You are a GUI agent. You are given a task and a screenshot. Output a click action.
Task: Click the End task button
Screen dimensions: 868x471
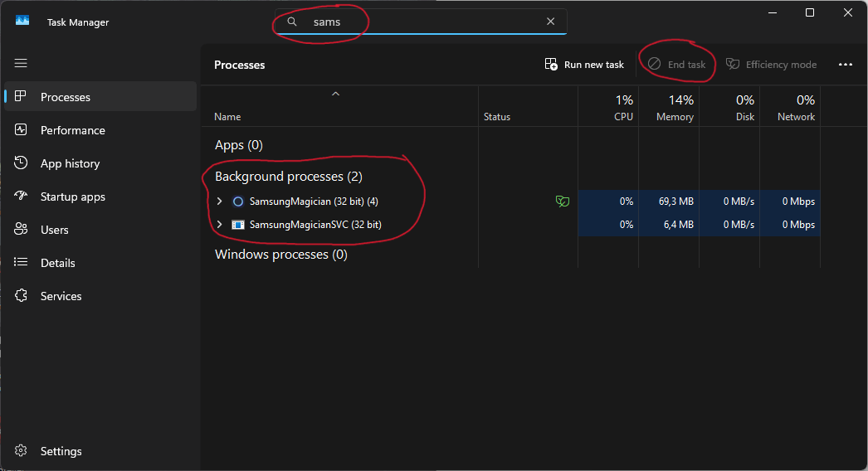click(x=677, y=64)
